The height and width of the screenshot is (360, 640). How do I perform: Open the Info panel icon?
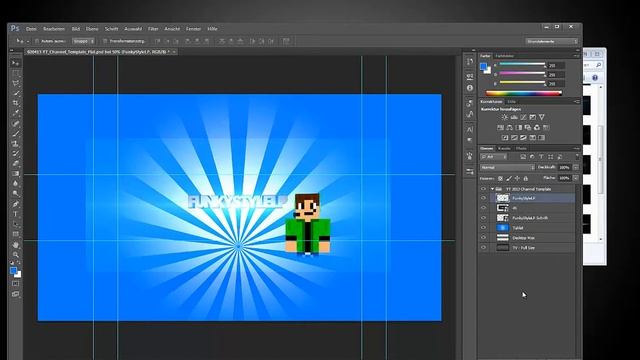[x=470, y=88]
